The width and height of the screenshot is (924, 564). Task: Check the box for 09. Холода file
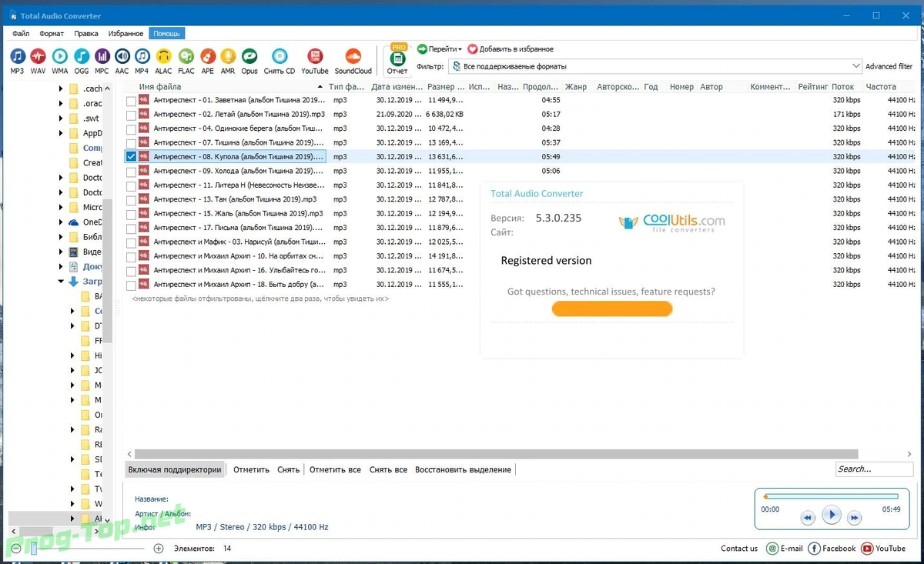(131, 172)
